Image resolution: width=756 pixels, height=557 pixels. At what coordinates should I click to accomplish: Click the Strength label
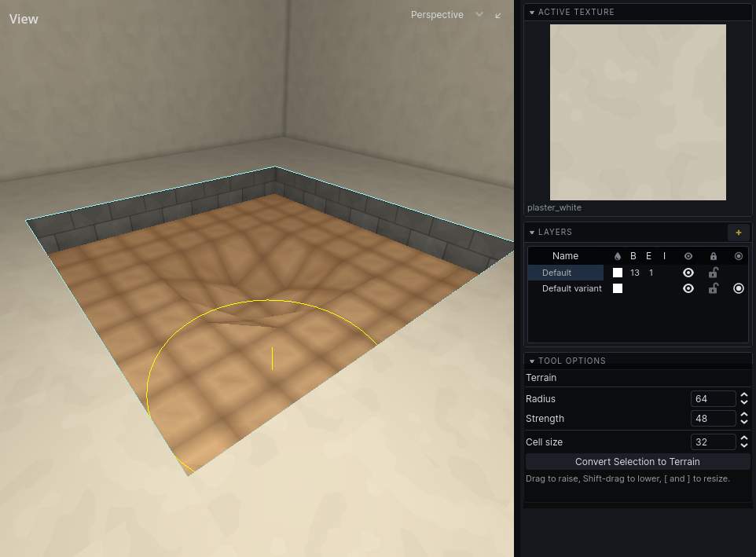(545, 419)
